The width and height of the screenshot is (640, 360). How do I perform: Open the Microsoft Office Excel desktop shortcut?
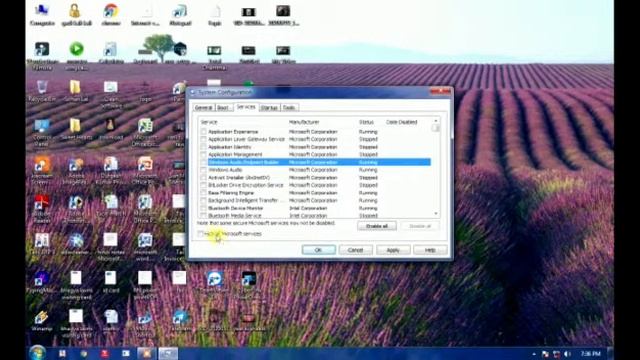[x=145, y=131]
